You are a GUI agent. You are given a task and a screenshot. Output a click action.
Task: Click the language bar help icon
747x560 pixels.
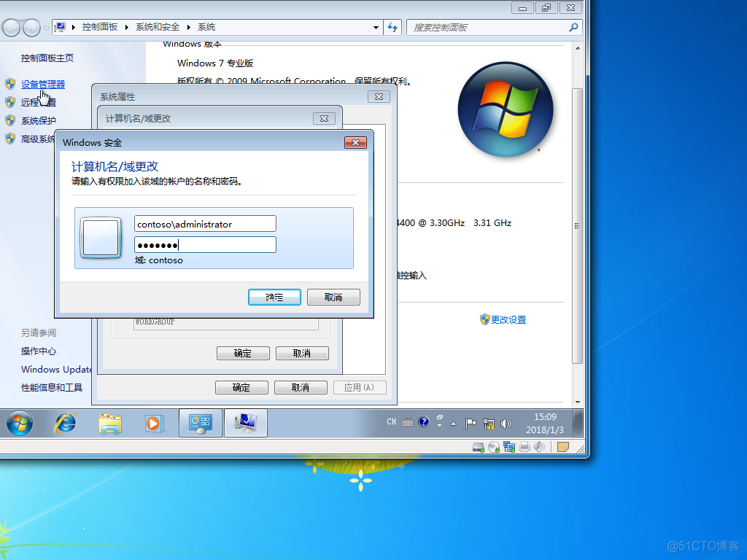(x=424, y=422)
